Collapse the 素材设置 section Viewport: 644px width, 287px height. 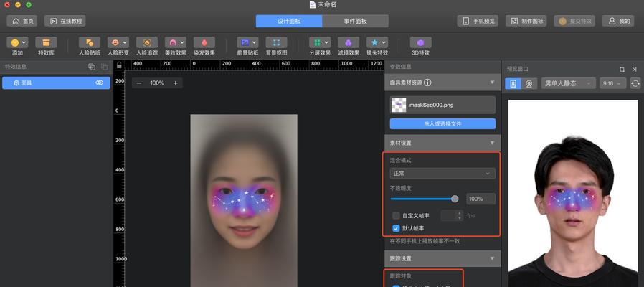click(492, 143)
